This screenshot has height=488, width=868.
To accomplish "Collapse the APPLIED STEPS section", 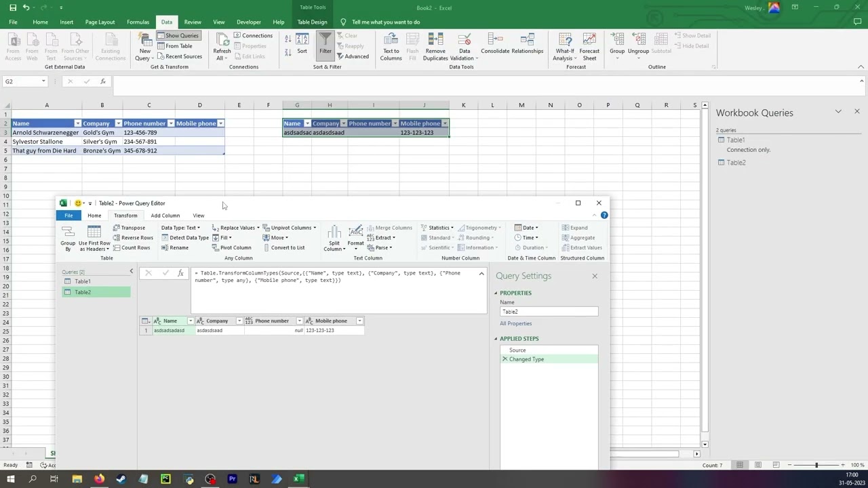I will coord(496,339).
